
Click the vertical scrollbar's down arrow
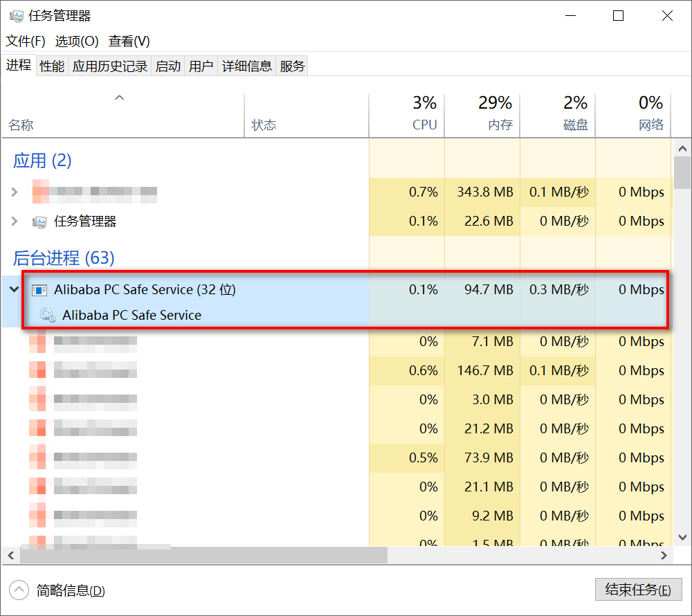pyautogui.click(x=683, y=538)
